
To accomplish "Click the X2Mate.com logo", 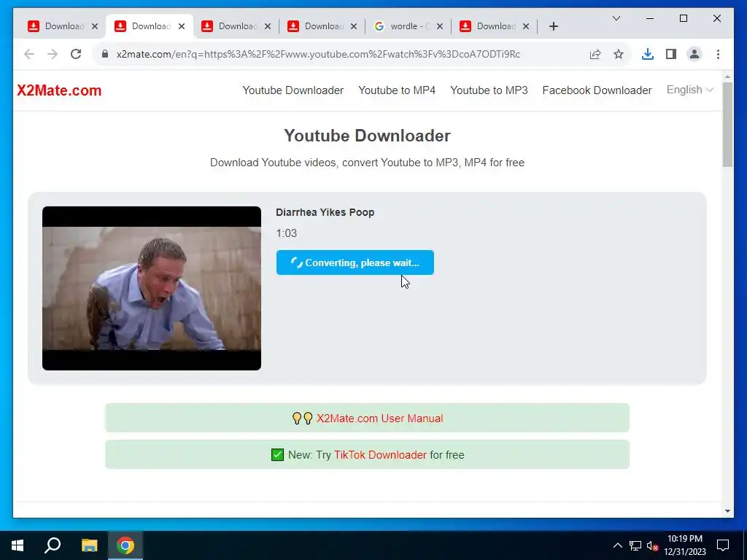I will (59, 90).
